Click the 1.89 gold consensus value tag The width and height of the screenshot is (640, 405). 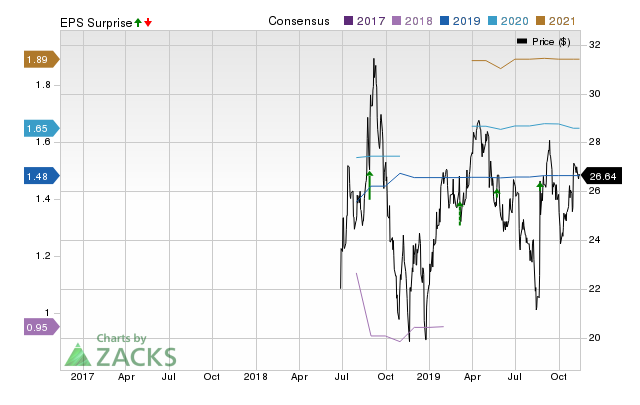click(42, 60)
